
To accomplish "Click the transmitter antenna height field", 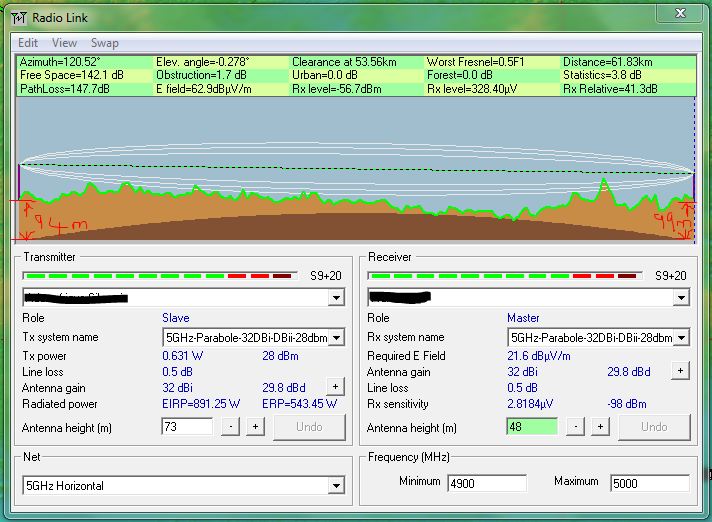I will pyautogui.click(x=187, y=427).
